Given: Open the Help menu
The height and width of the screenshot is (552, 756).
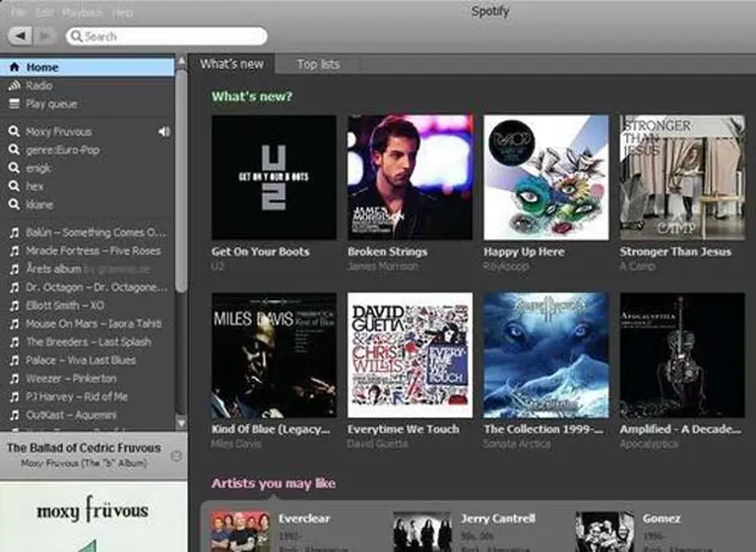Looking at the screenshot, I should point(122,13).
